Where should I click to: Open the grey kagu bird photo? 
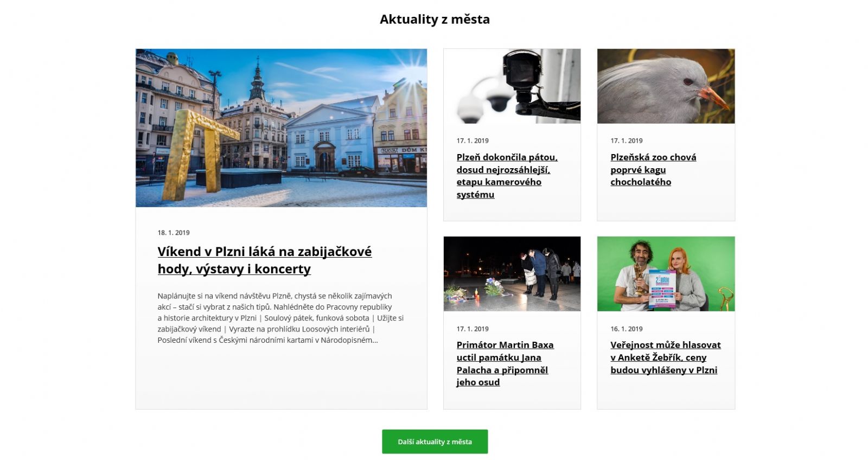pyautogui.click(x=666, y=86)
